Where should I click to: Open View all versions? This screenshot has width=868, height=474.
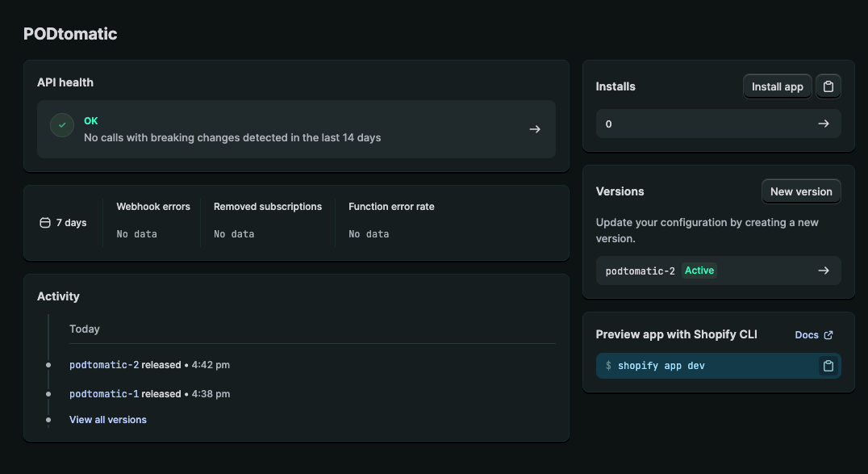107,419
